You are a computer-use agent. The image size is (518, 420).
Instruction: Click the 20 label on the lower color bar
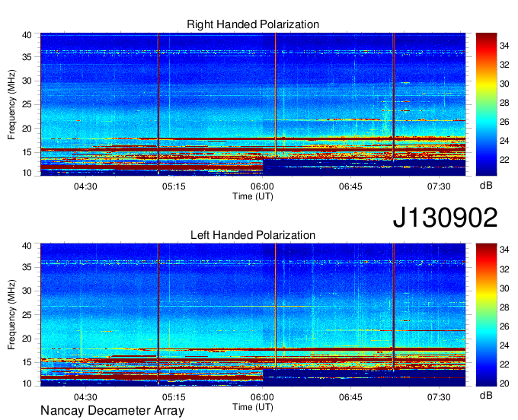(x=504, y=383)
